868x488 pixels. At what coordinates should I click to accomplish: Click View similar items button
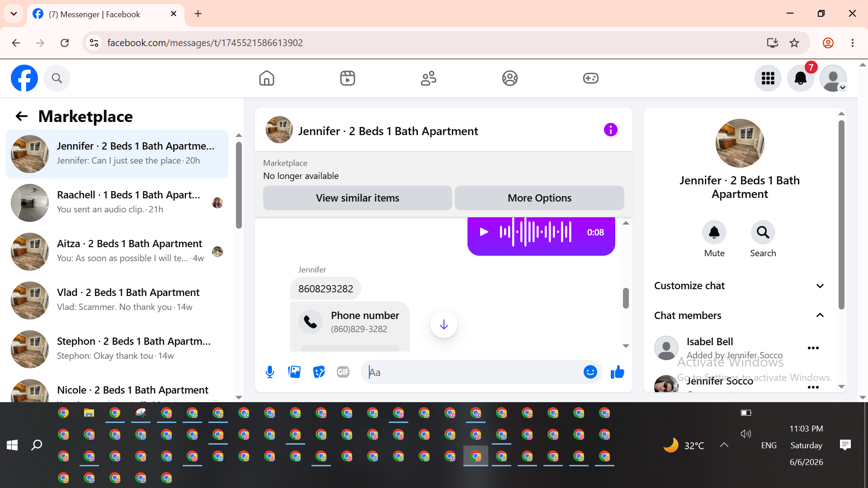358,198
